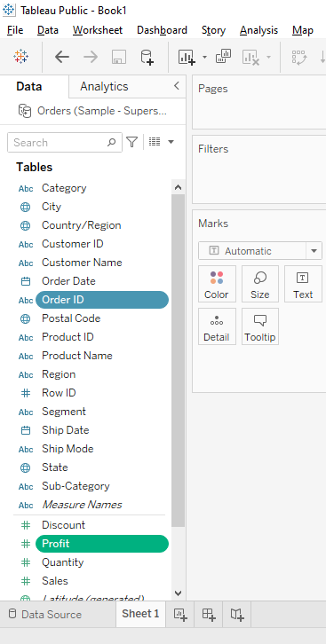Image resolution: width=326 pixels, height=644 pixels.
Task: Open the Dashboard menu
Action: (162, 30)
